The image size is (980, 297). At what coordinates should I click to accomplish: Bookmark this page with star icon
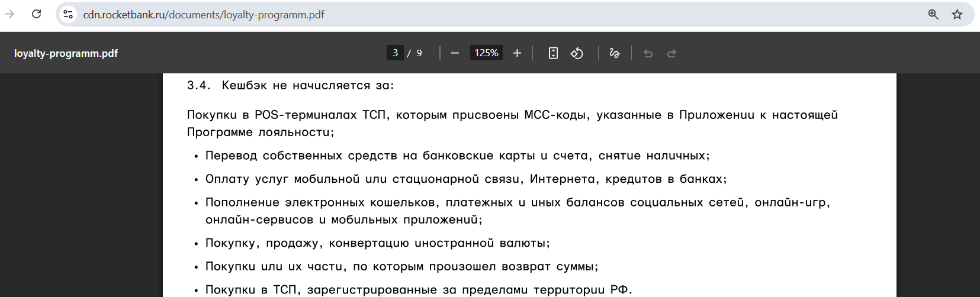957,14
